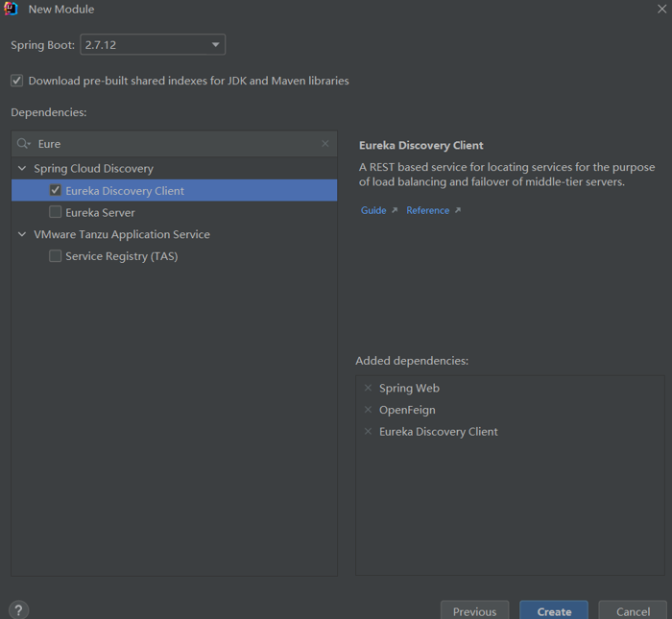This screenshot has height=619, width=672.
Task: Open the help question mark button
Action: tap(18, 609)
